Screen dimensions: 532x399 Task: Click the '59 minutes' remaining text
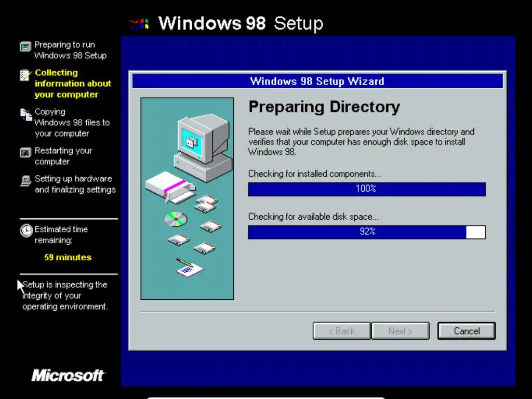point(68,257)
